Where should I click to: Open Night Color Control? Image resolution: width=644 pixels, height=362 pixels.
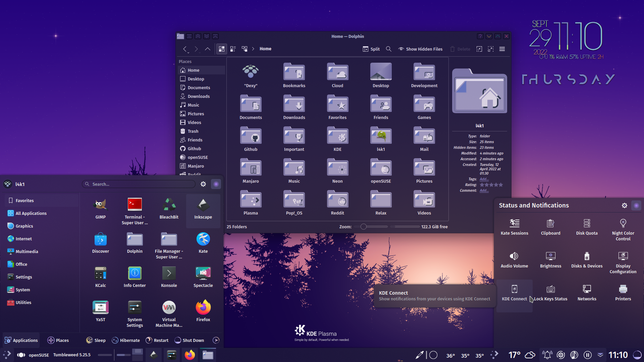(x=623, y=229)
